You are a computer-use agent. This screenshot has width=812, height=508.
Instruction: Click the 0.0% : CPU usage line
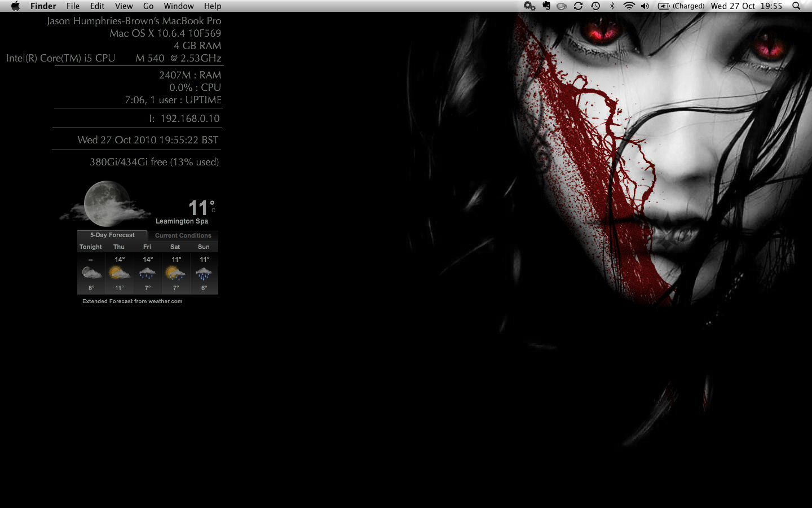click(x=195, y=87)
